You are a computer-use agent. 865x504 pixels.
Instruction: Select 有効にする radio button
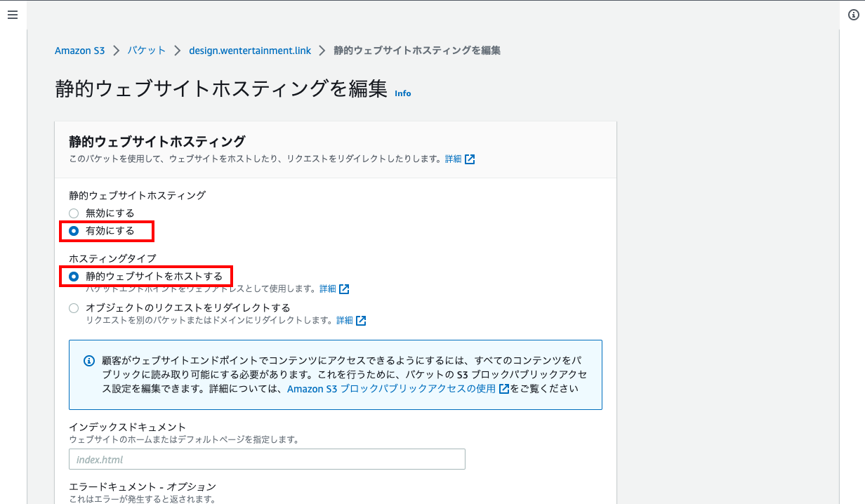[74, 231]
